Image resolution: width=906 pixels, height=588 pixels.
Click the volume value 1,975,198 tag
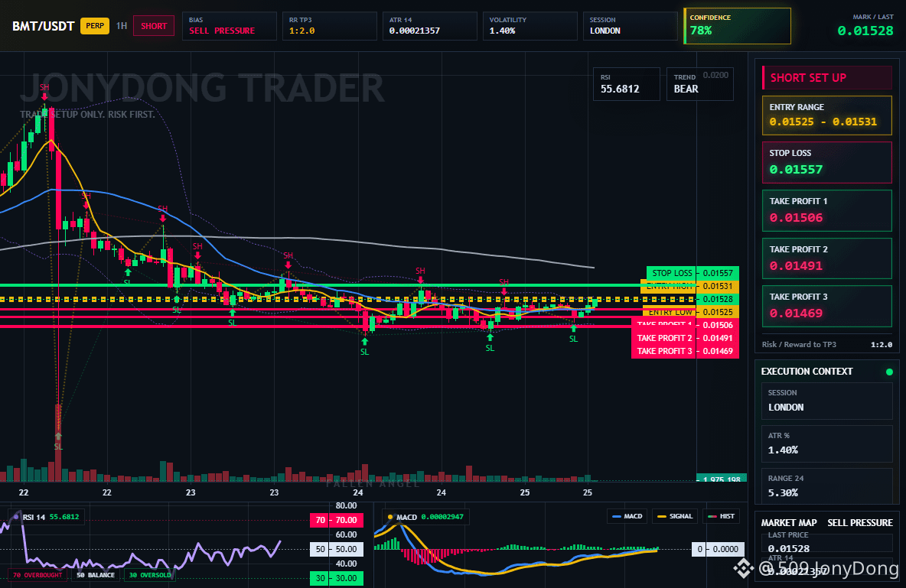coord(722,479)
